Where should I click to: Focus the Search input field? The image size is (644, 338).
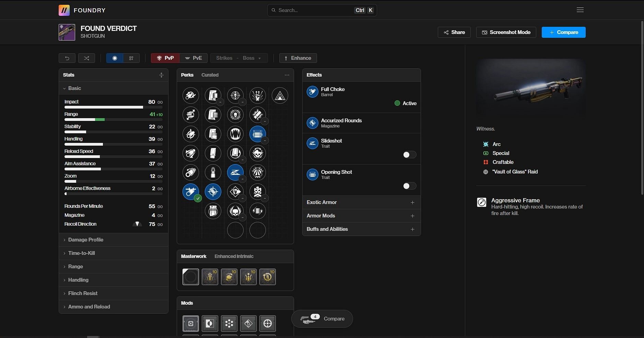pos(322,10)
